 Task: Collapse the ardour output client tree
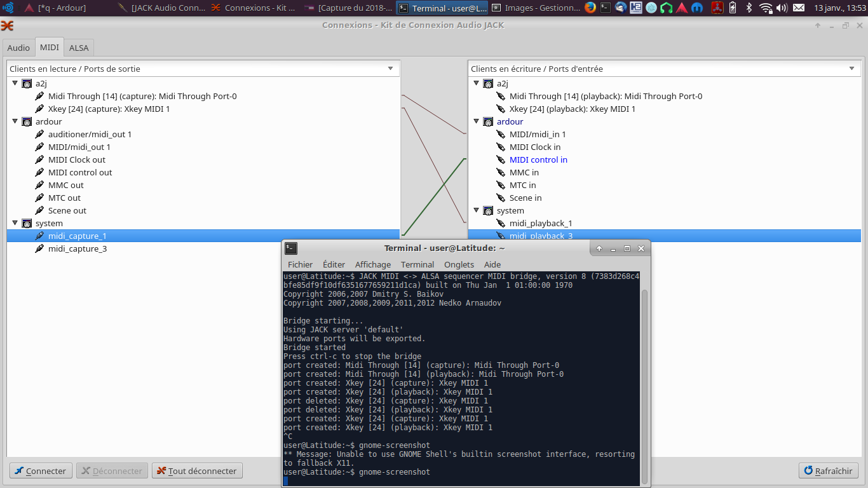[x=15, y=121]
